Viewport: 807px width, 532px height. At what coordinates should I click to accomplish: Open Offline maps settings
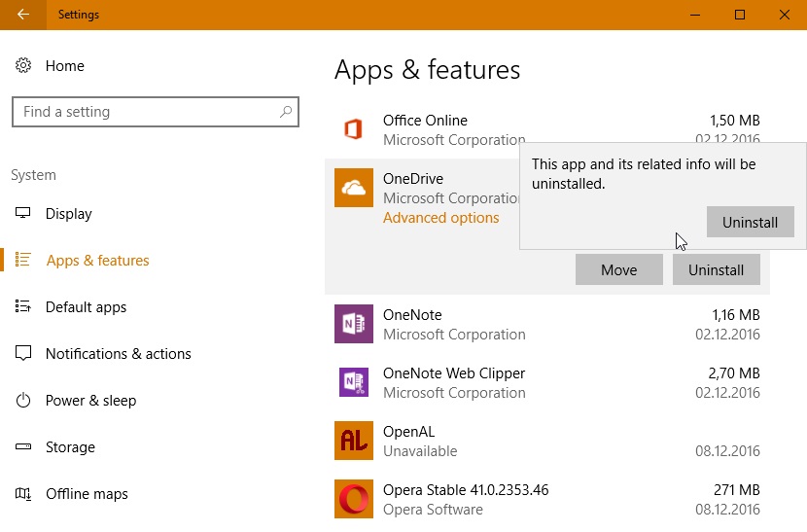point(87,494)
